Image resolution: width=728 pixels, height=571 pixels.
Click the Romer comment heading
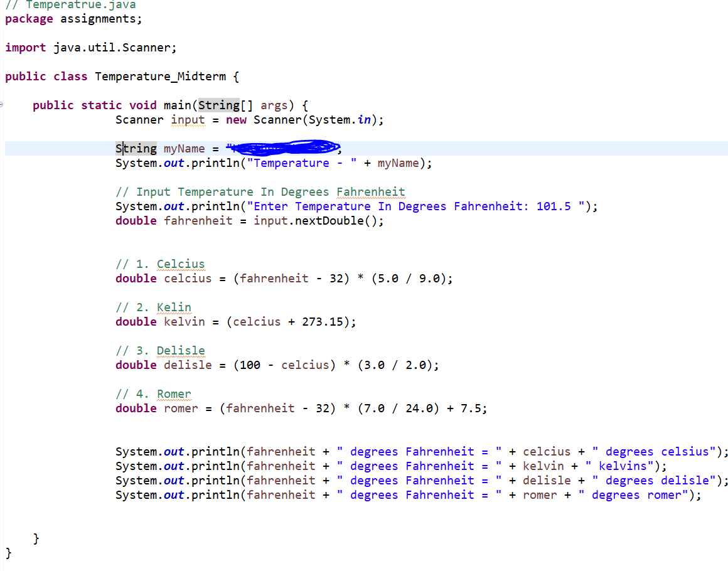(174, 393)
